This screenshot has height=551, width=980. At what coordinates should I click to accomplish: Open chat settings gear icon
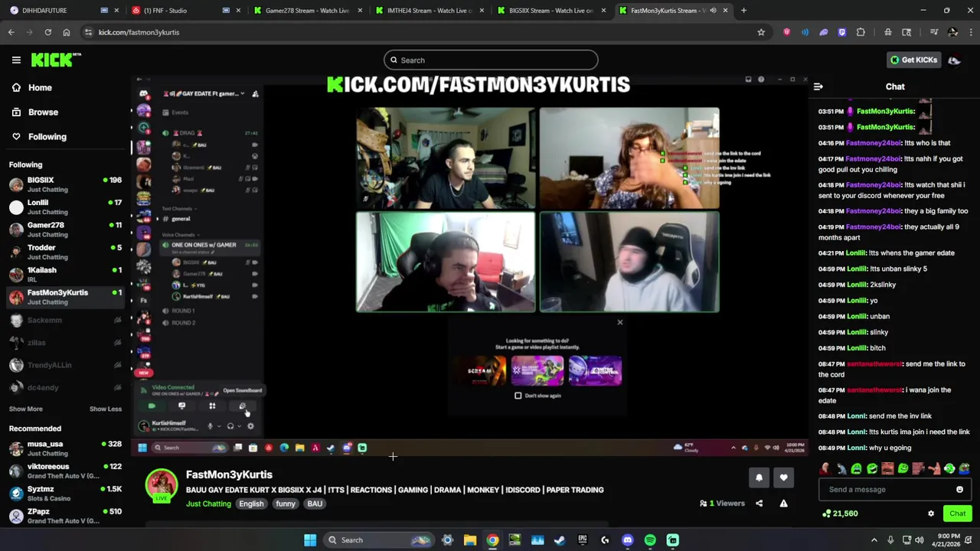(x=931, y=514)
